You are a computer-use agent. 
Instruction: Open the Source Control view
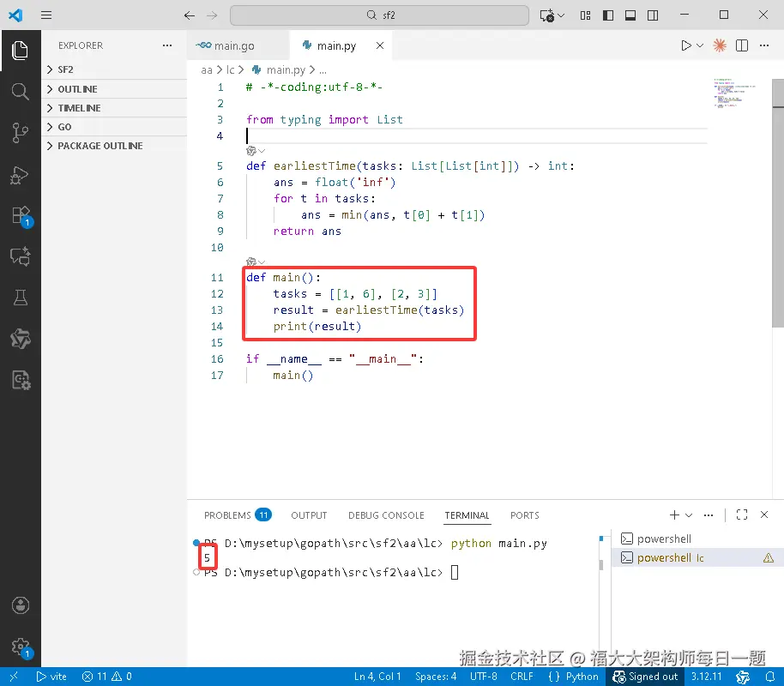[20, 133]
